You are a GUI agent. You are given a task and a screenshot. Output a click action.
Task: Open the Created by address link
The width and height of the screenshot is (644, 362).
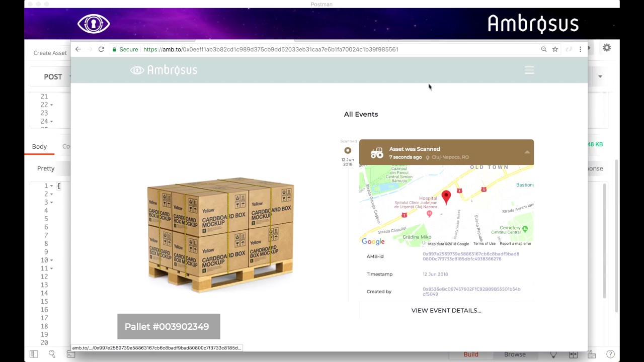tap(471, 292)
